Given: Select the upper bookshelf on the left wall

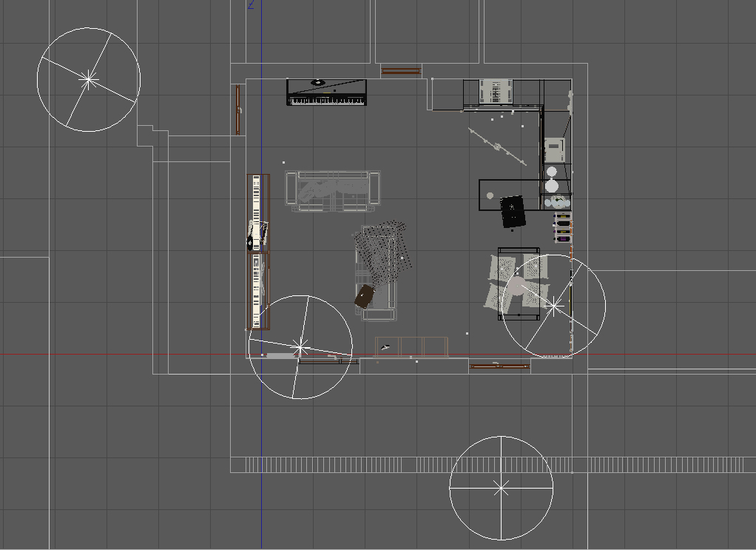Looking at the screenshot, I should coord(258,212).
